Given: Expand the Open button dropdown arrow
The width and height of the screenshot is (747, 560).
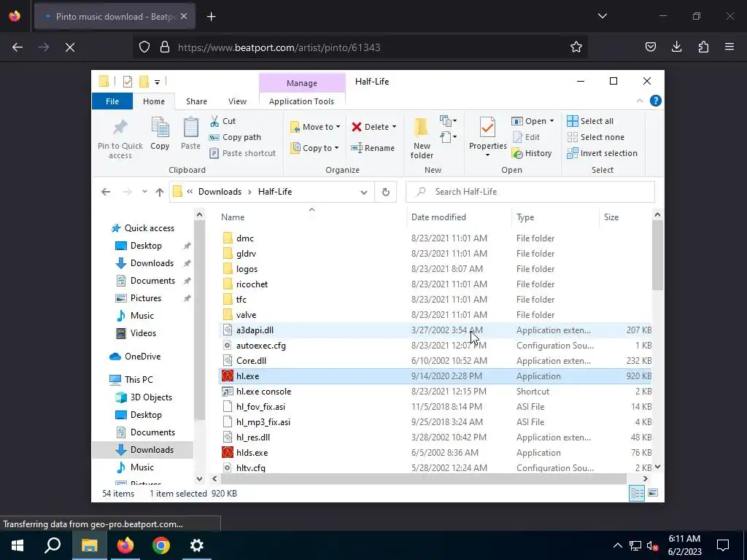Looking at the screenshot, I should (551, 121).
